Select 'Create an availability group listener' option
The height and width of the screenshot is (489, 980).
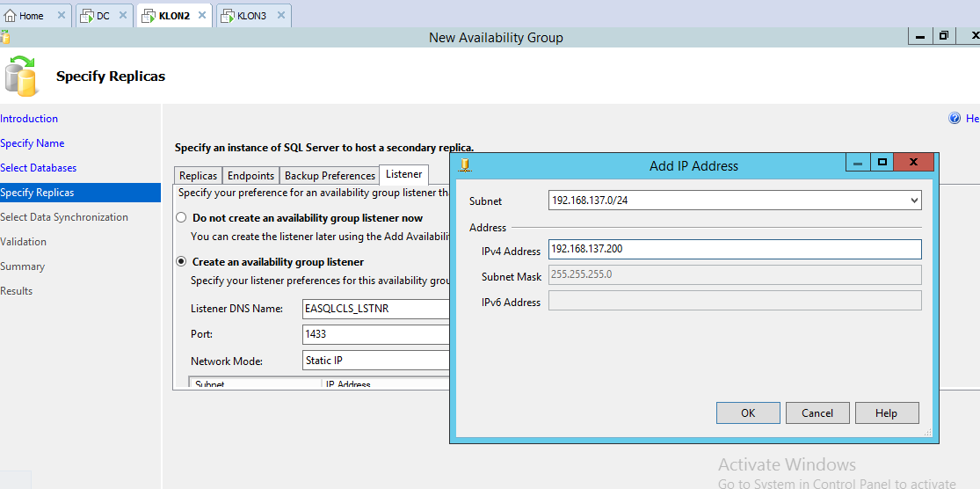click(182, 262)
